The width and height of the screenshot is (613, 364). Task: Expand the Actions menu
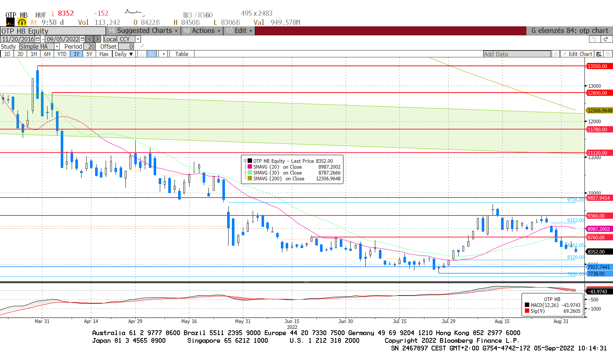click(x=202, y=31)
